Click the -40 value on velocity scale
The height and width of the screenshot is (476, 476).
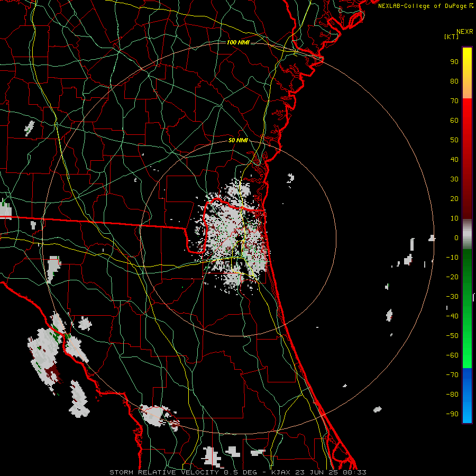[452, 316]
